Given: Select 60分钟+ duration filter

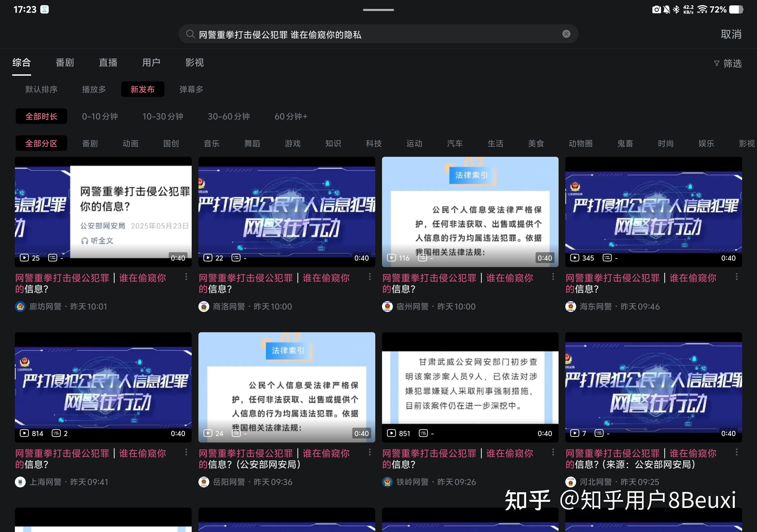Looking at the screenshot, I should tap(291, 116).
